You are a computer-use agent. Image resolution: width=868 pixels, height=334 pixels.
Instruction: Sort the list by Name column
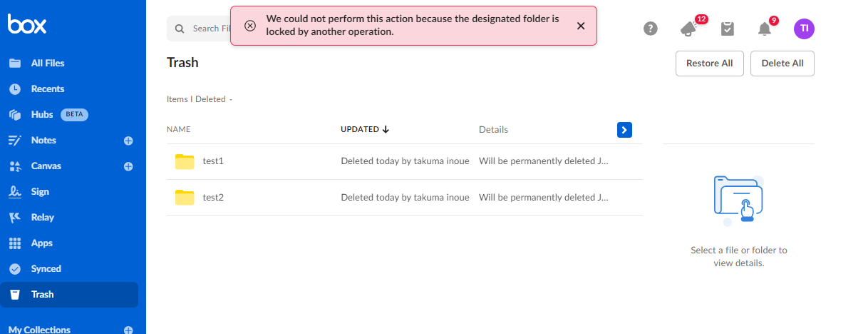point(179,129)
